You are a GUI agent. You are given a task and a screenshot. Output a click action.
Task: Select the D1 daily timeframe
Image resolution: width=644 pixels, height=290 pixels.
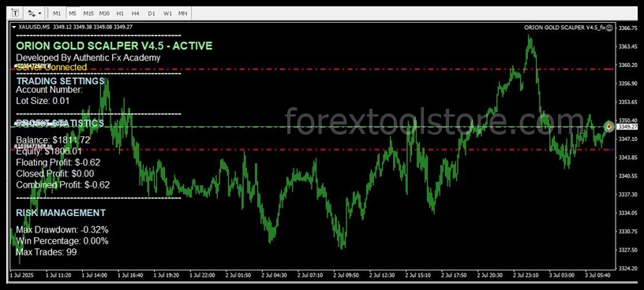point(152,13)
